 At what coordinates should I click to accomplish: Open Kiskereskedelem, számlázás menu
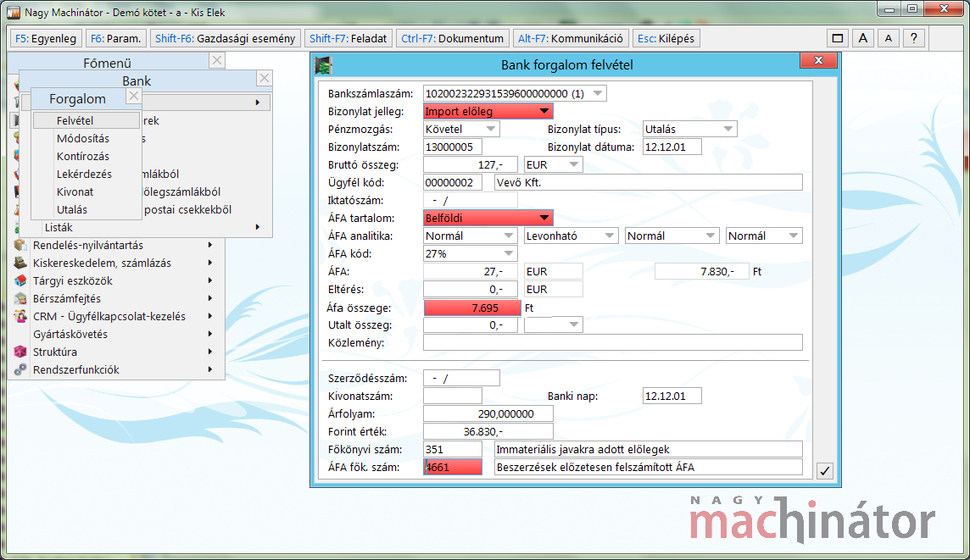(117, 263)
